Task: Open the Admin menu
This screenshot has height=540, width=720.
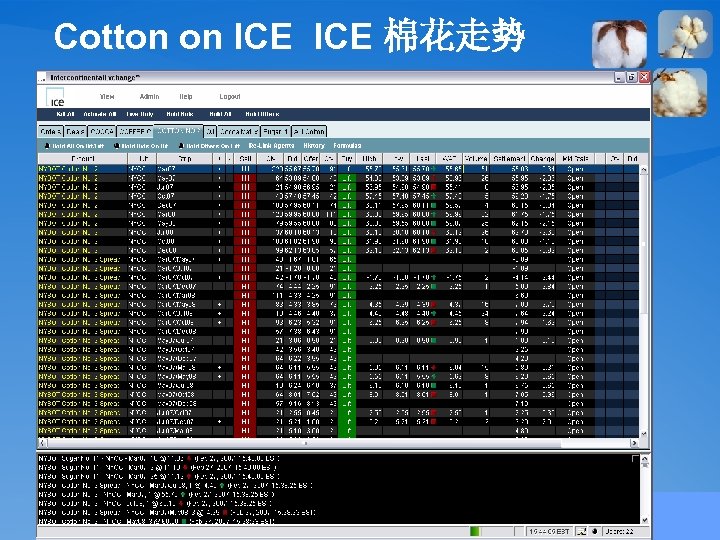Action: [149, 96]
